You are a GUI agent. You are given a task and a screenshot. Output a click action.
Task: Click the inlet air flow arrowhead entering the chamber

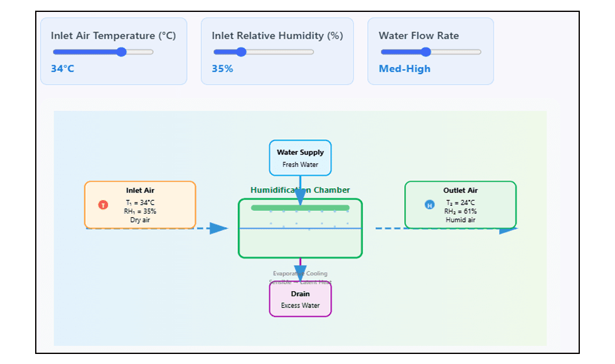click(218, 228)
